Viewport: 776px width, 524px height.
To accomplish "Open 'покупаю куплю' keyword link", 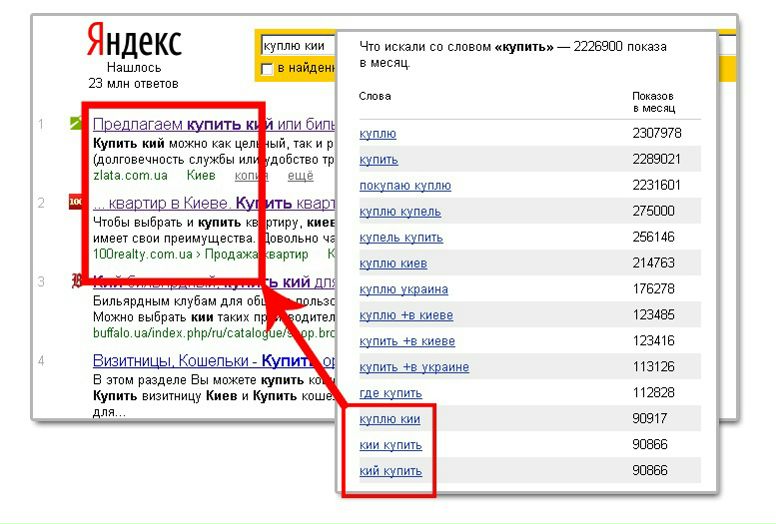I will (x=404, y=185).
